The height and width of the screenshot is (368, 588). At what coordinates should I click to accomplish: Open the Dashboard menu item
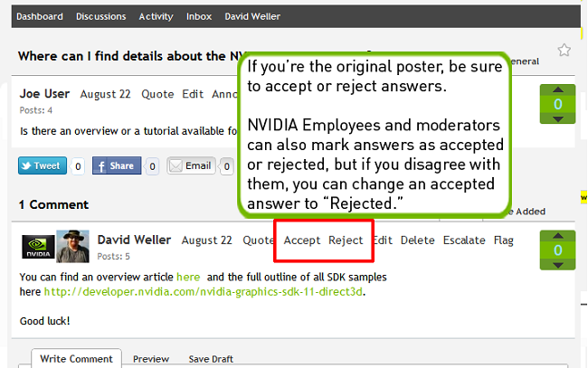coord(40,16)
